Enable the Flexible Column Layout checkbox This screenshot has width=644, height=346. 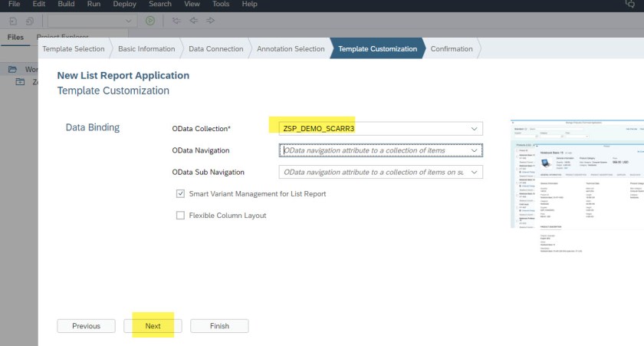[x=181, y=216]
